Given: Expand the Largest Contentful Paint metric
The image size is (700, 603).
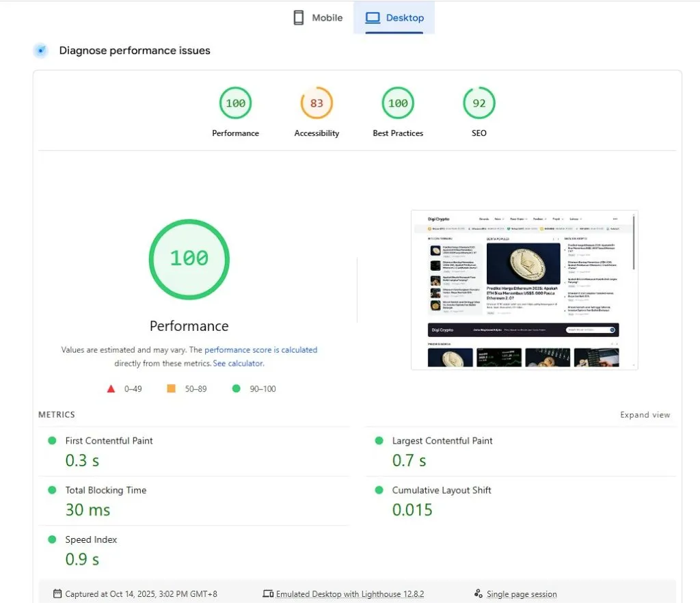Looking at the screenshot, I should click(x=442, y=441).
